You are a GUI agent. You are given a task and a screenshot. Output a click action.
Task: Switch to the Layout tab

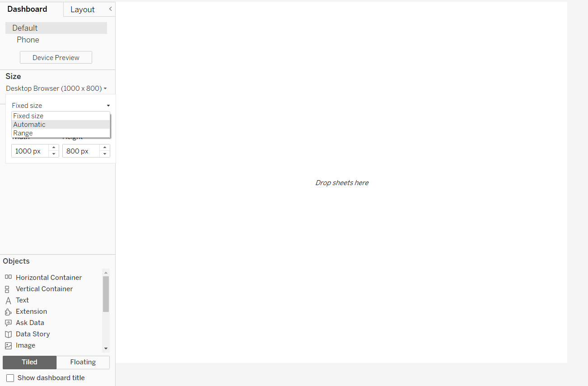tap(83, 9)
